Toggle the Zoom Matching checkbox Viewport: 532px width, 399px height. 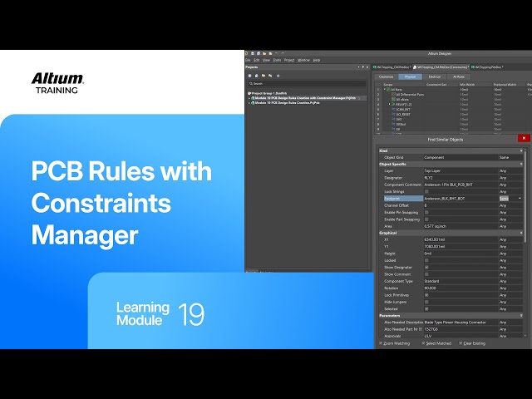[381, 343]
